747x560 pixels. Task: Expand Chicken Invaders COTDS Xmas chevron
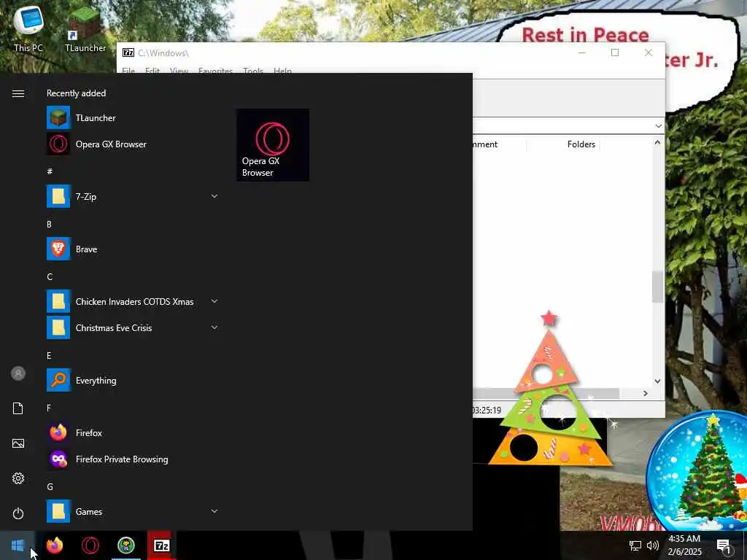point(214,301)
